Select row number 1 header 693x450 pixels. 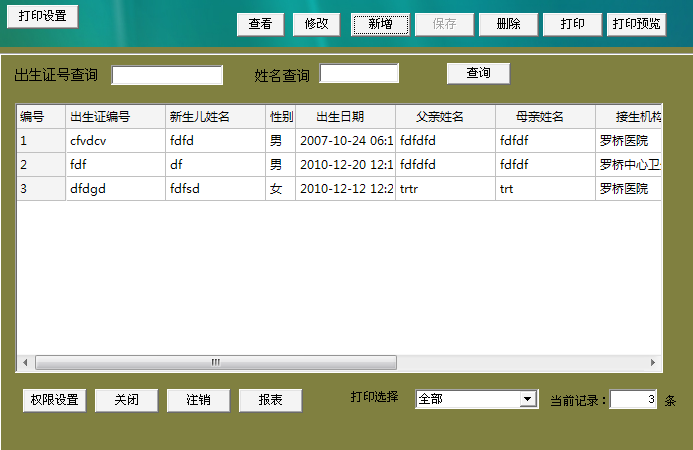click(x=41, y=141)
